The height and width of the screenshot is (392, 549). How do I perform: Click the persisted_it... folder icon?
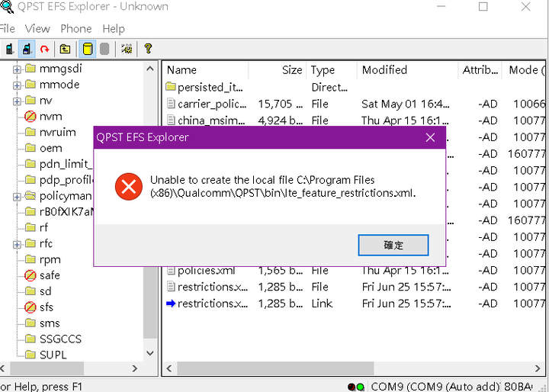point(171,86)
